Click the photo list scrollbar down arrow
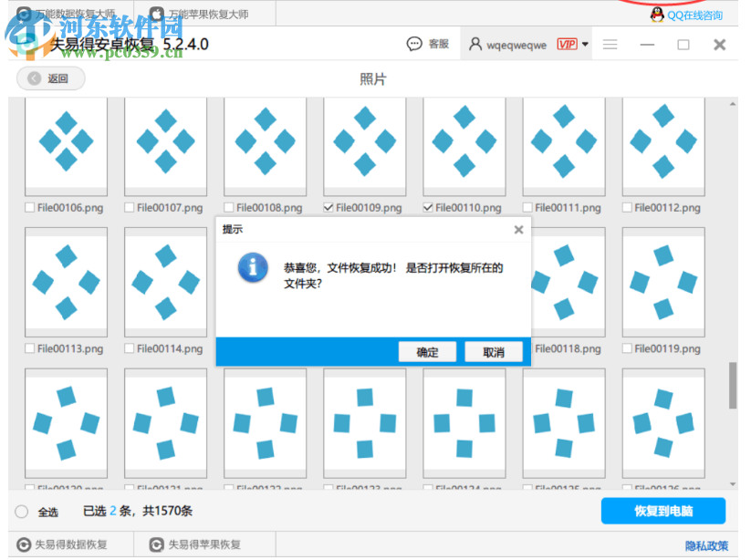The width and height of the screenshot is (751, 560). (x=733, y=484)
